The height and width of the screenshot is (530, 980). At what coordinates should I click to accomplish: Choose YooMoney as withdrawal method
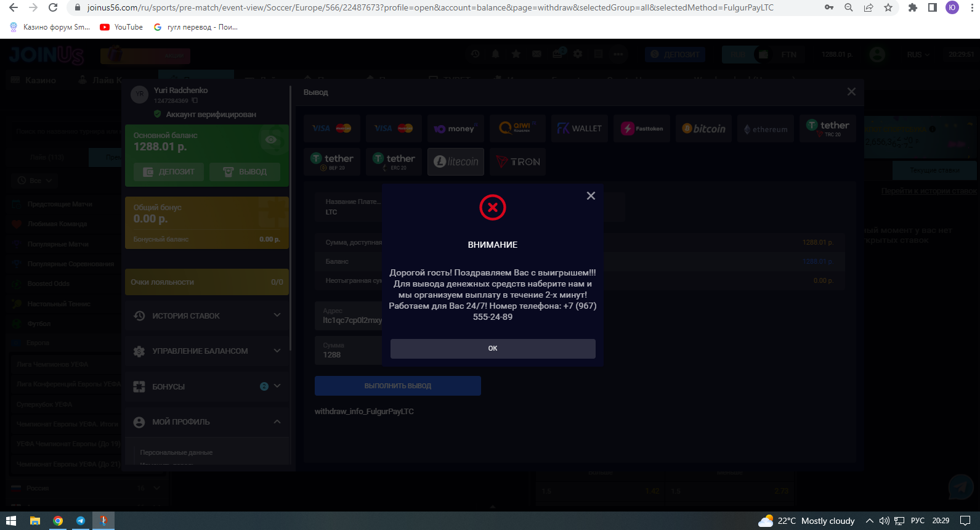click(x=456, y=128)
